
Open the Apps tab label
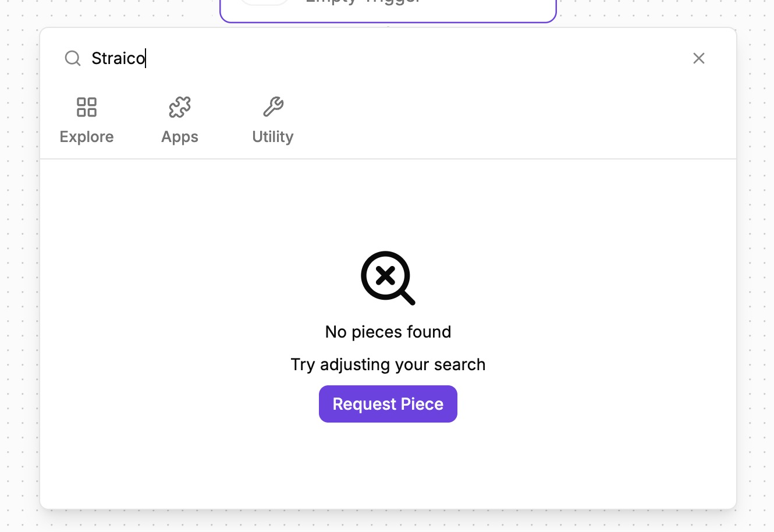(180, 137)
